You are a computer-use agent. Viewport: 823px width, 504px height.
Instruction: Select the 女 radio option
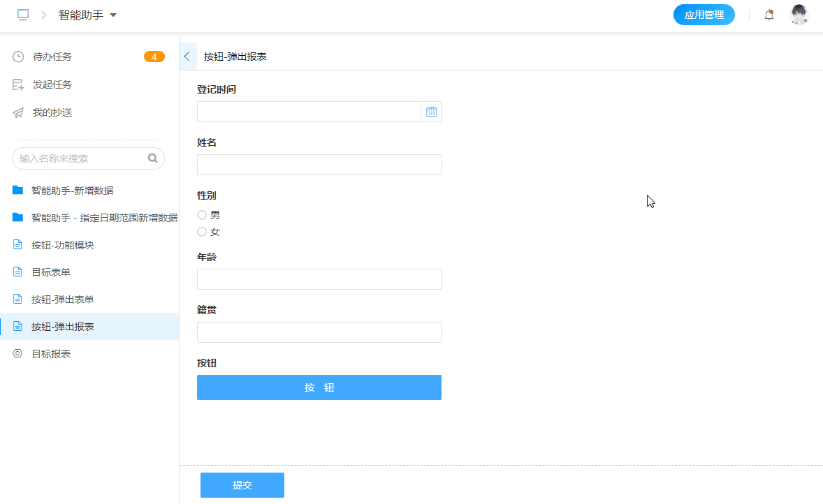click(x=203, y=232)
